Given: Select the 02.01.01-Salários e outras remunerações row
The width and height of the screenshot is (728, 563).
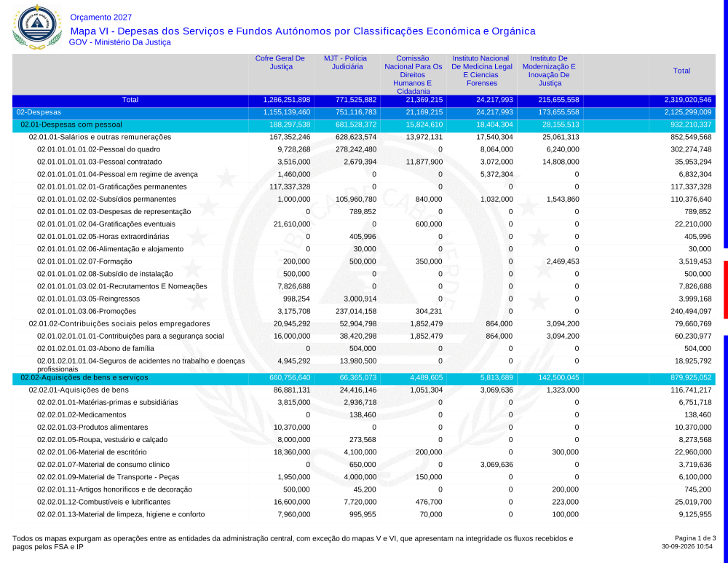Looking at the screenshot, I should coord(363,137).
